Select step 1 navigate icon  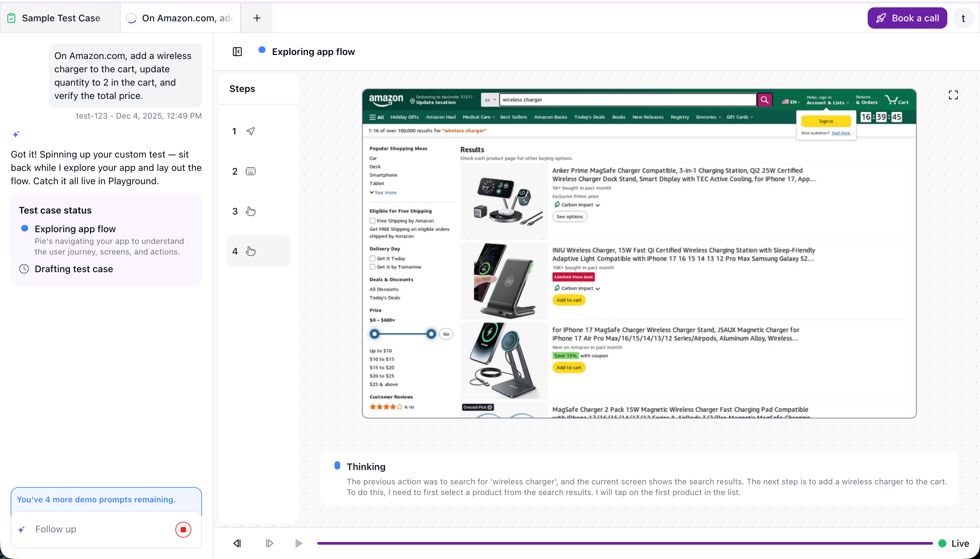pos(250,131)
